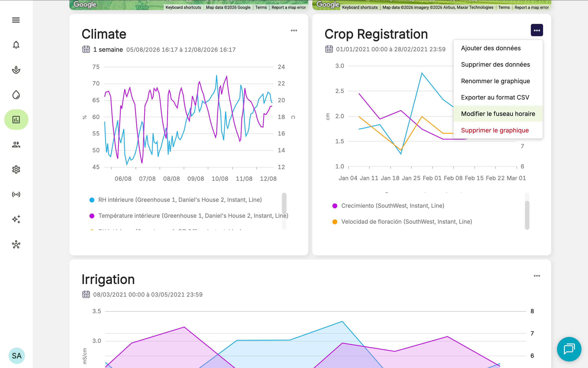Click the Crop Registration legend scrollbar
This screenshot has width=588, height=368.
[x=527, y=215]
